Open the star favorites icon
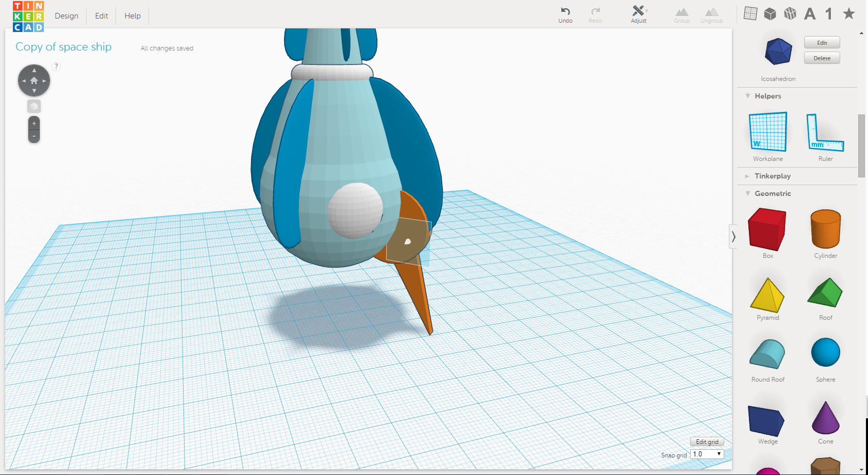Viewport: 868px width, 475px height. point(849,13)
